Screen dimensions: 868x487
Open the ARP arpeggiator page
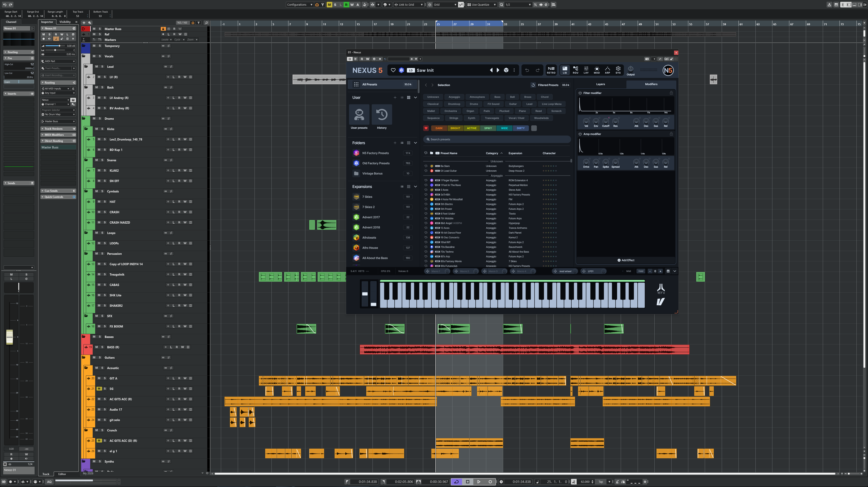click(607, 70)
